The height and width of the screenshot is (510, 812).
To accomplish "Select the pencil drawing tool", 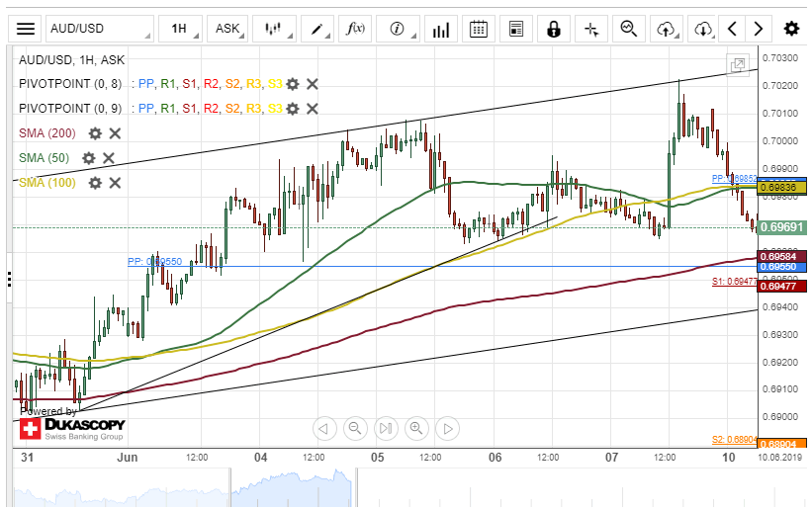I will [x=318, y=29].
